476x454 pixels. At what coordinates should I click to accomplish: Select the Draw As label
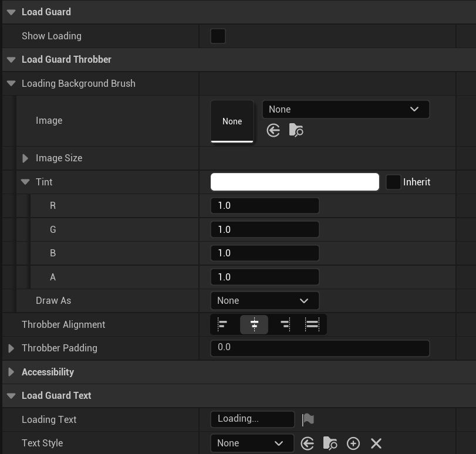tap(53, 301)
